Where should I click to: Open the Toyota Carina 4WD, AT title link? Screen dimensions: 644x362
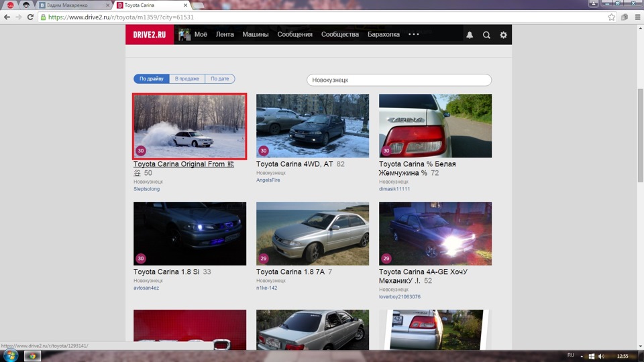point(294,164)
